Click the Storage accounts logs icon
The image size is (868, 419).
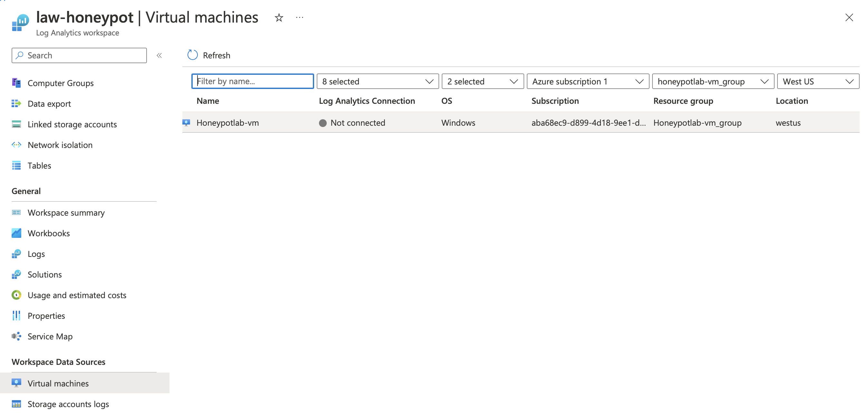click(x=16, y=404)
